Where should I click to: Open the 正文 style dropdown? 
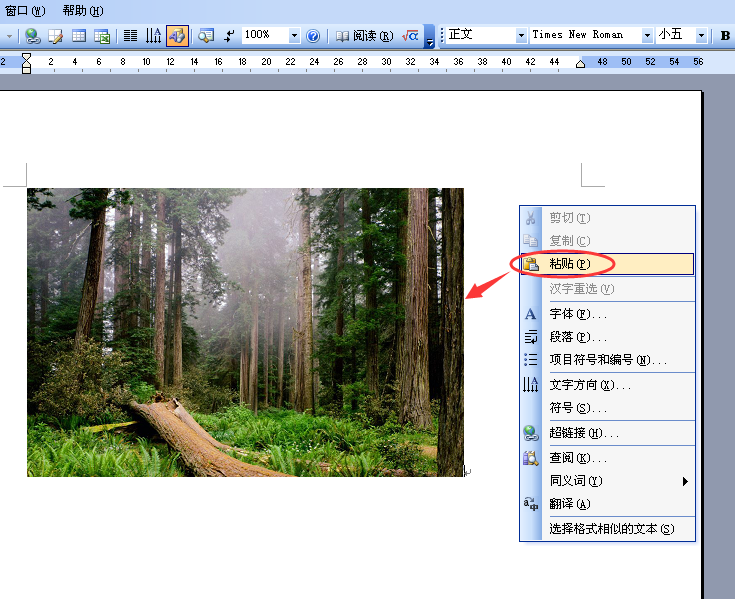[x=521, y=36]
